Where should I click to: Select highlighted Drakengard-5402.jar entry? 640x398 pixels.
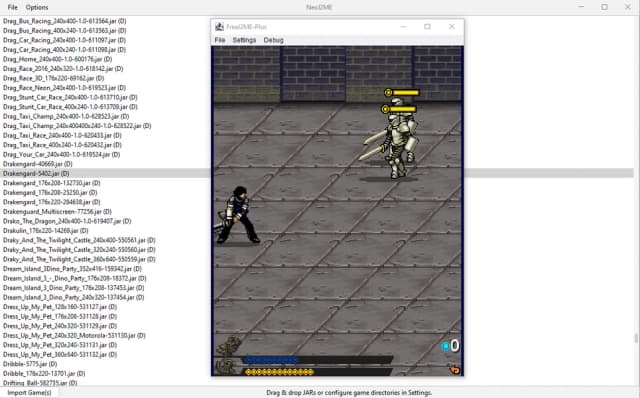pyautogui.click(x=36, y=173)
